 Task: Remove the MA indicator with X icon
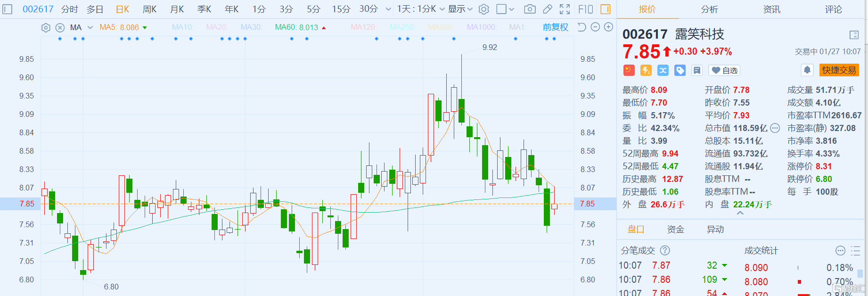click(60, 27)
